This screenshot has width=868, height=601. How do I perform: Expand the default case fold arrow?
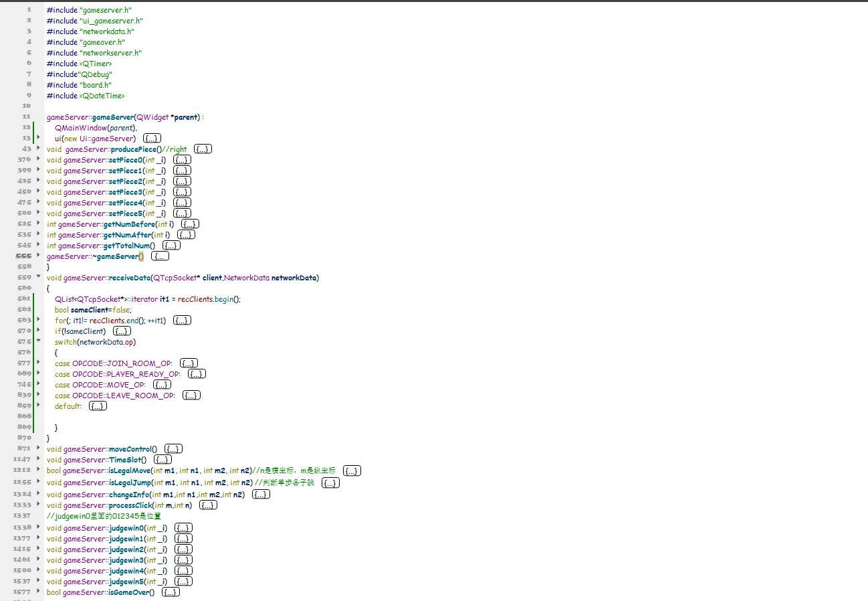(x=39, y=406)
